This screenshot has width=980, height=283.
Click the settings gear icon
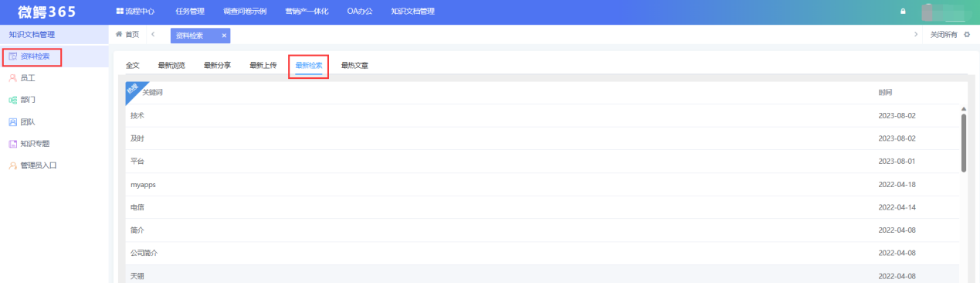967,35
